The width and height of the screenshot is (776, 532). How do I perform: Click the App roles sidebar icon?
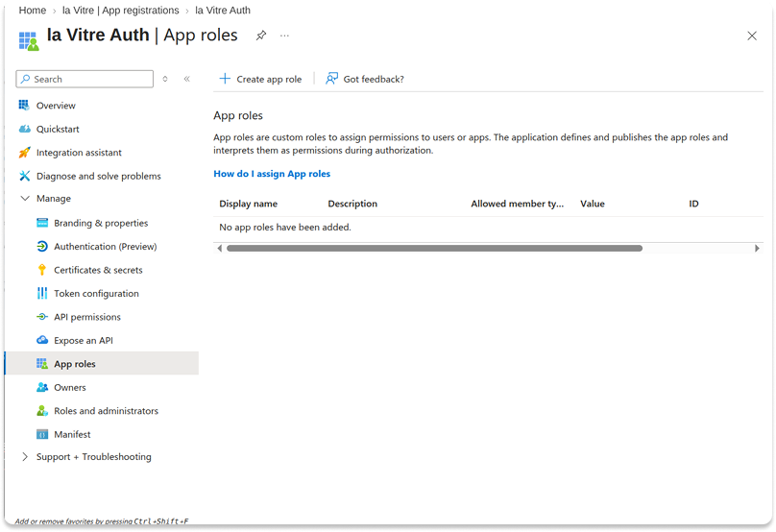point(42,364)
